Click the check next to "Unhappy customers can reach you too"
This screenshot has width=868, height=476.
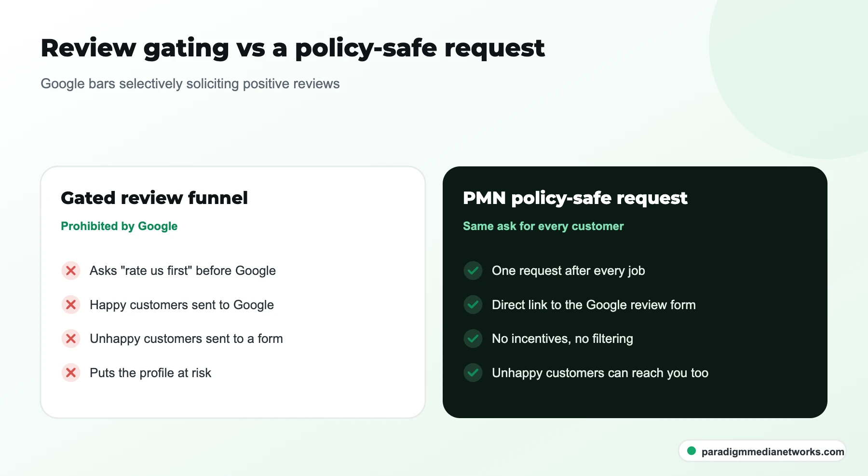(x=473, y=373)
